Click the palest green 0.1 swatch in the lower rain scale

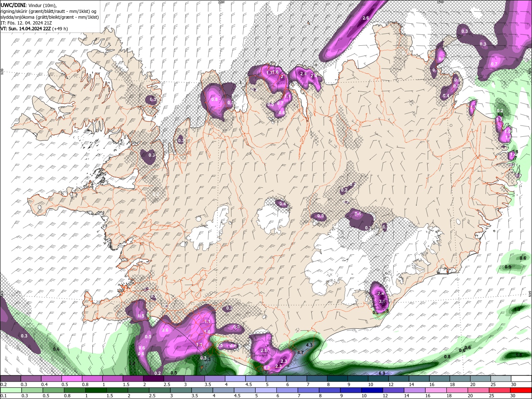click(x=11, y=390)
